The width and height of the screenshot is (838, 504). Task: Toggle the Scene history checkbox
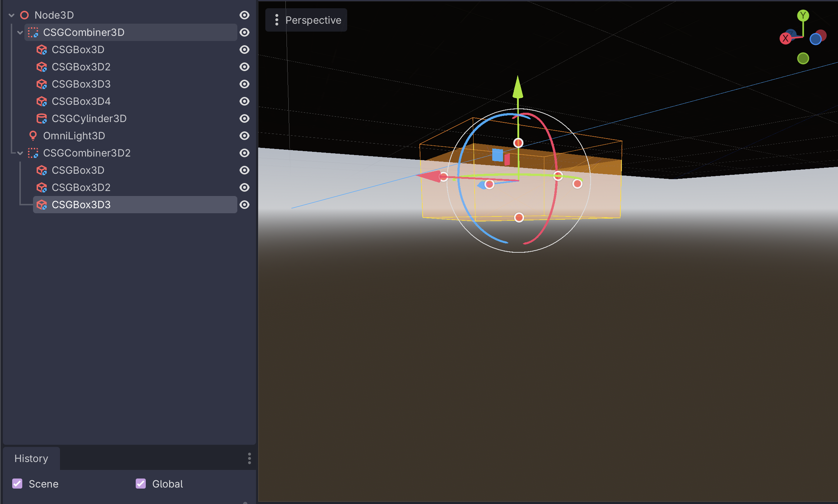pyautogui.click(x=17, y=484)
